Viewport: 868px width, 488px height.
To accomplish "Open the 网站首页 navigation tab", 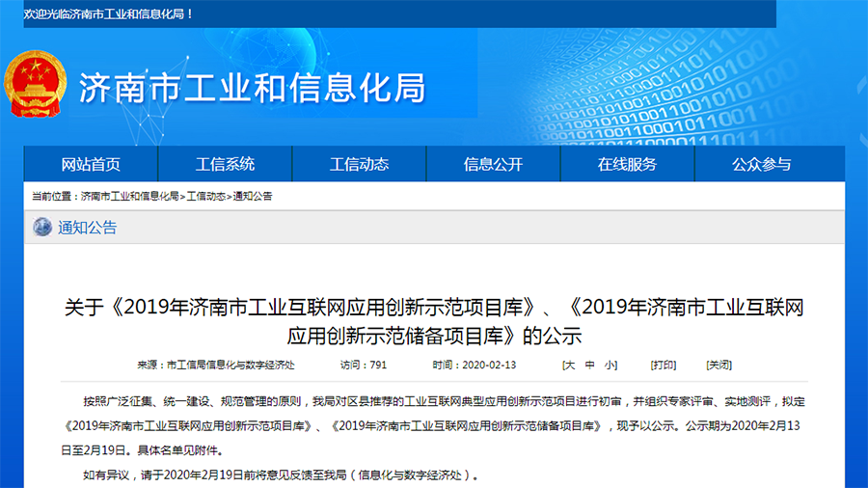I will tap(91, 164).
